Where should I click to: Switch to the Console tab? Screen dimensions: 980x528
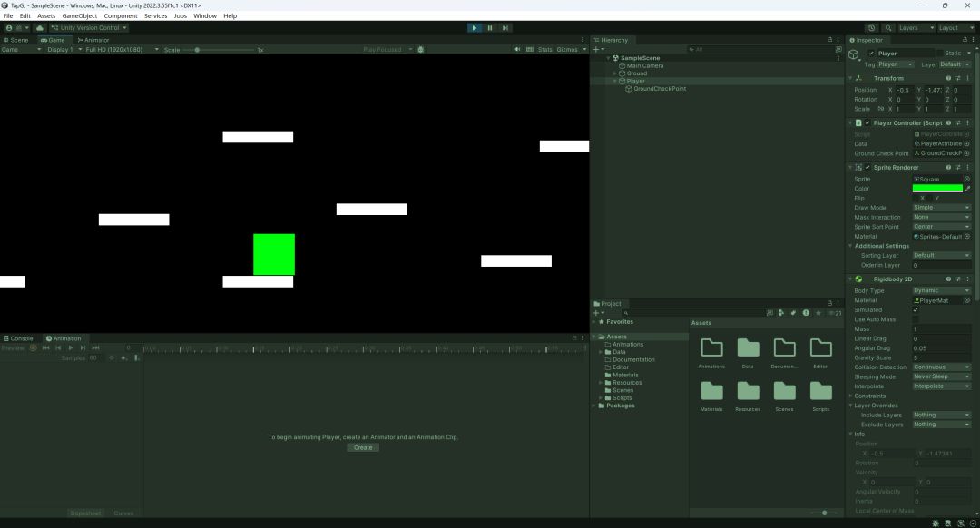click(x=18, y=338)
